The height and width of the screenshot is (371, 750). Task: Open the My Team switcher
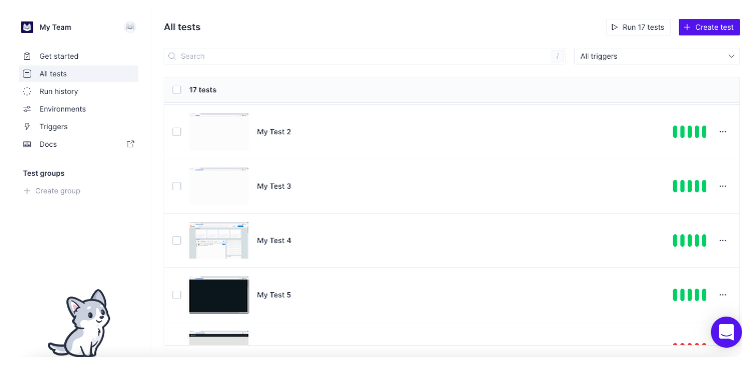(x=55, y=27)
